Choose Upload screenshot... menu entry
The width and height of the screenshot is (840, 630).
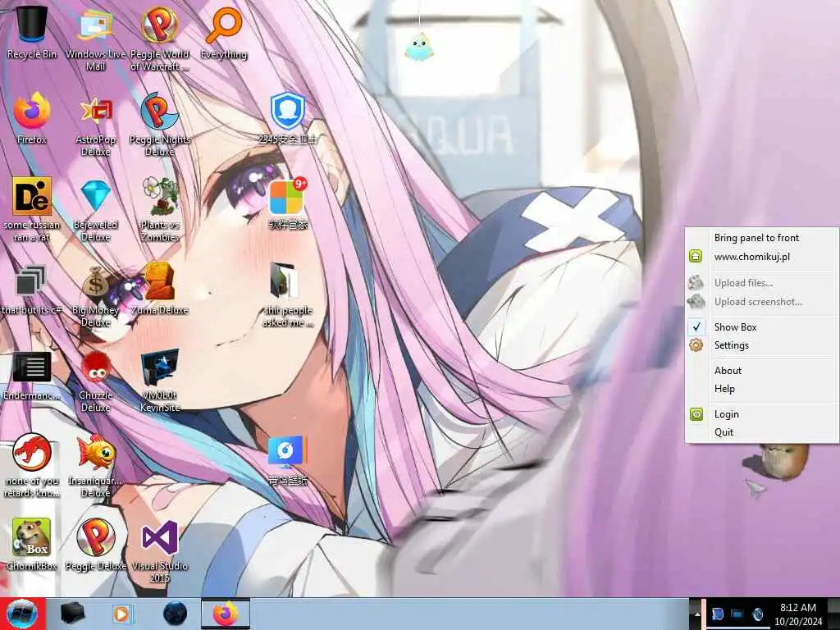[x=762, y=302]
